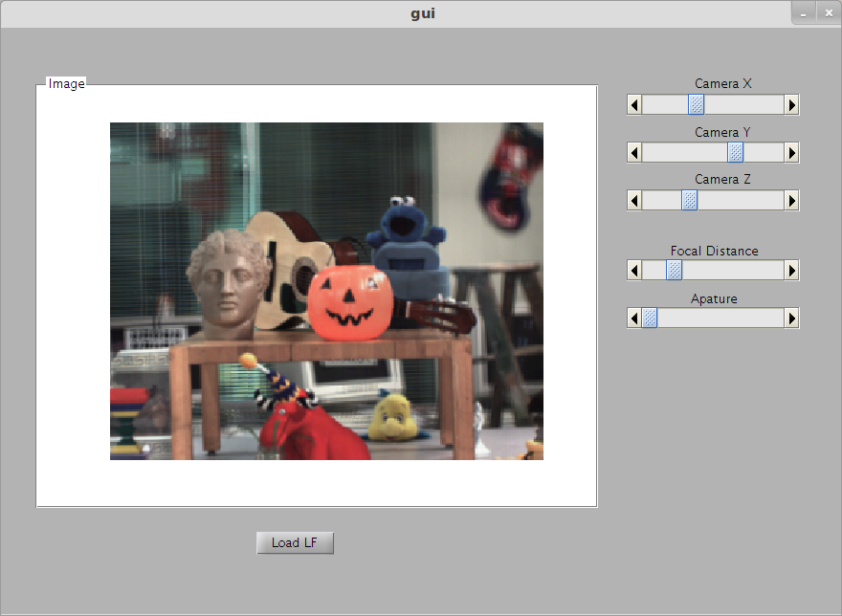
Task: Reduce Focal Distance using left arrow
Action: (634, 270)
